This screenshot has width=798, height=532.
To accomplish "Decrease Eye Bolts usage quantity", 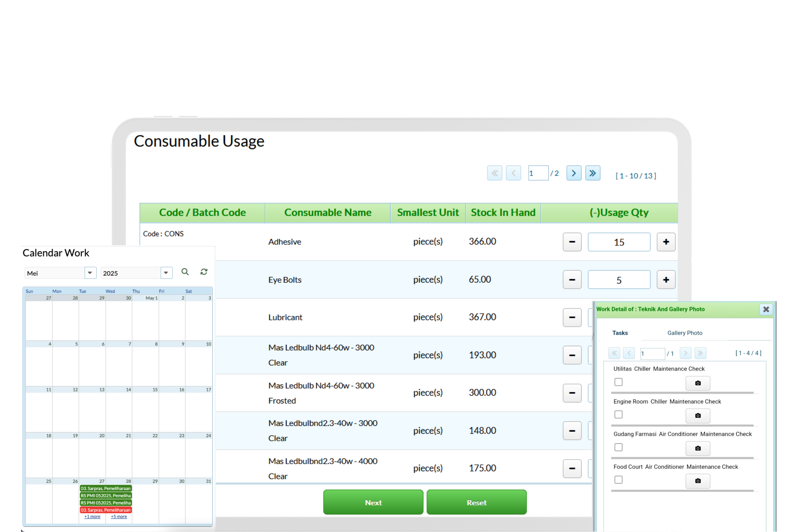I will (572, 280).
